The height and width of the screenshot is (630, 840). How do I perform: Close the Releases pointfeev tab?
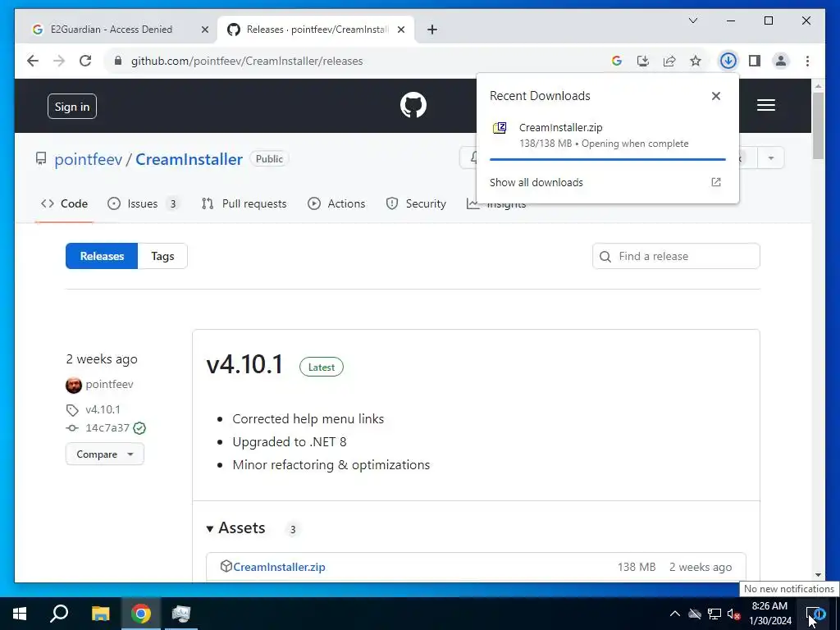tap(400, 30)
